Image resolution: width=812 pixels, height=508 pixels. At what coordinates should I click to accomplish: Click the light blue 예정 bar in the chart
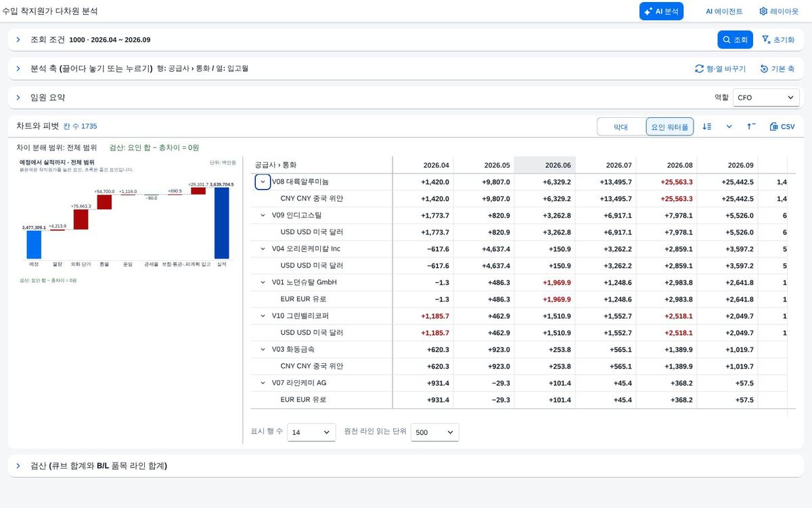[x=34, y=245]
